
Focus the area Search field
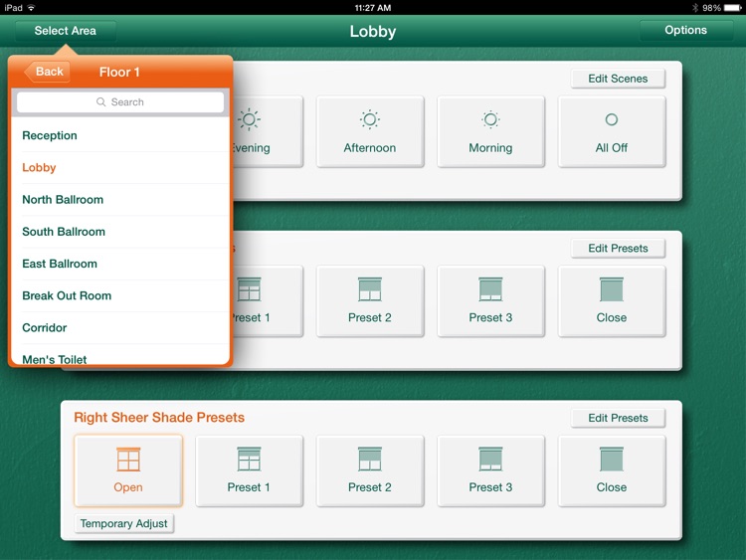tap(120, 102)
